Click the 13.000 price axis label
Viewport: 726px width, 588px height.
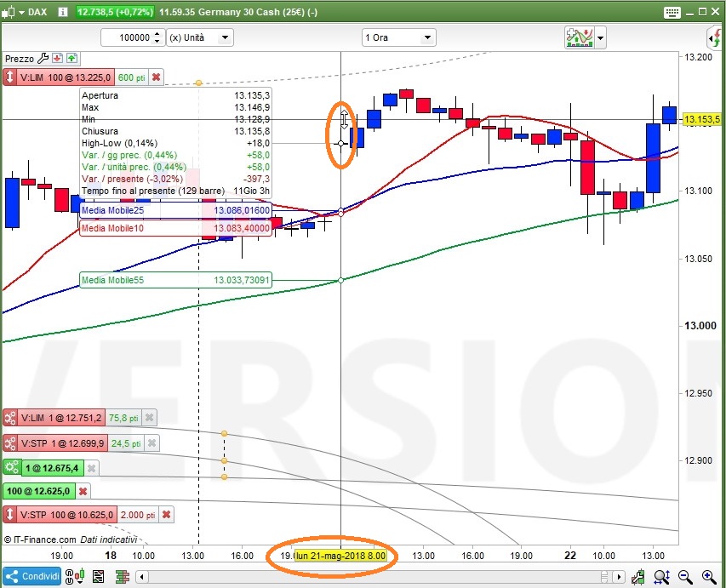(x=700, y=326)
